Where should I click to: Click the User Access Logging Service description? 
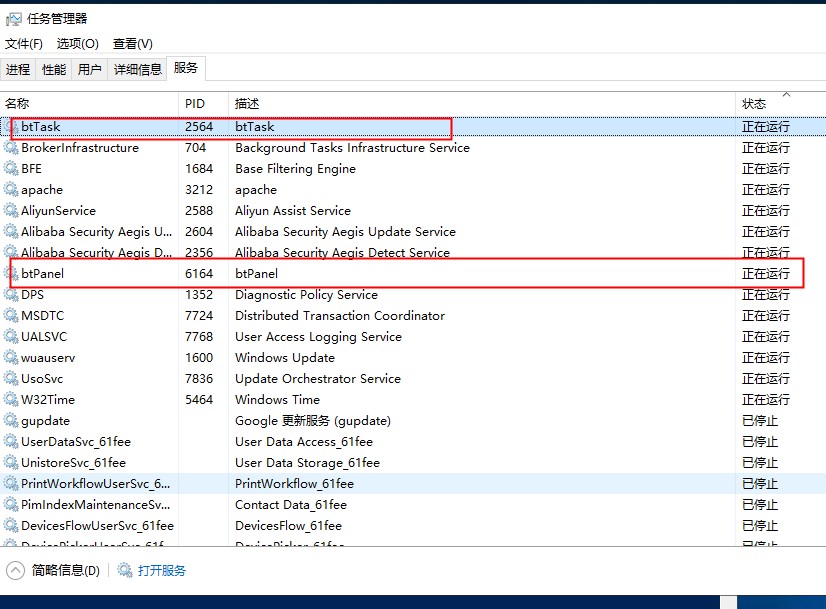(319, 337)
